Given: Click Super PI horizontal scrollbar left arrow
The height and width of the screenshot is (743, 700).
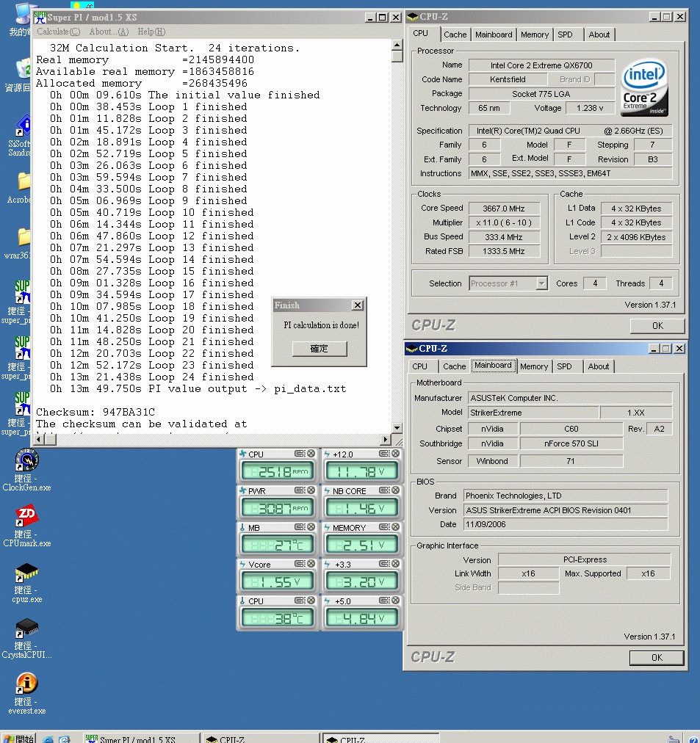Looking at the screenshot, I should tap(40, 440).
